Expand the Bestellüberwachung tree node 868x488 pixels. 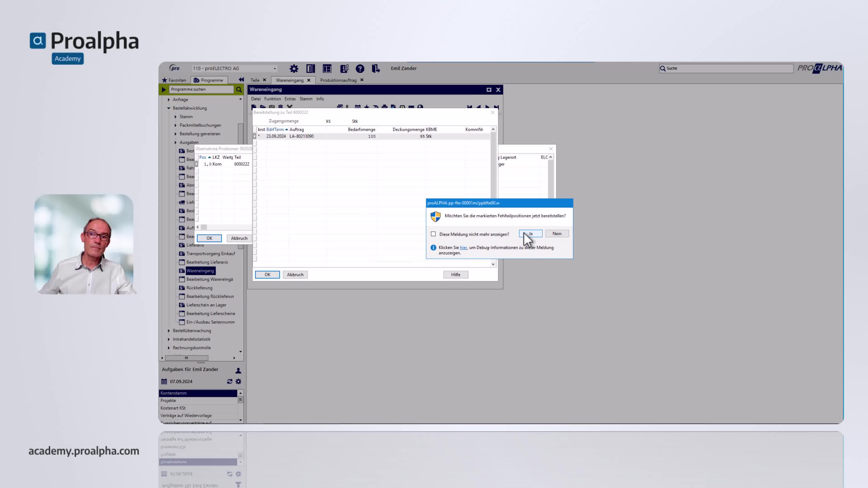(169, 331)
